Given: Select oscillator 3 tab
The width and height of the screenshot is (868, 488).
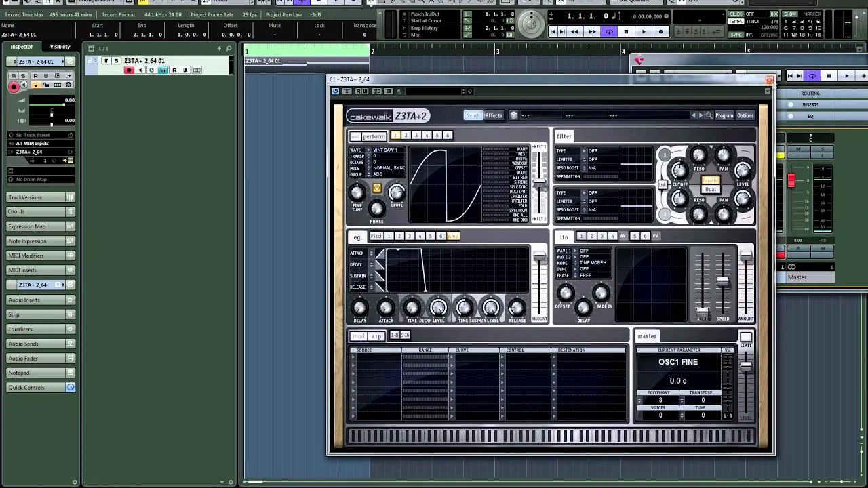Looking at the screenshot, I should pos(416,136).
